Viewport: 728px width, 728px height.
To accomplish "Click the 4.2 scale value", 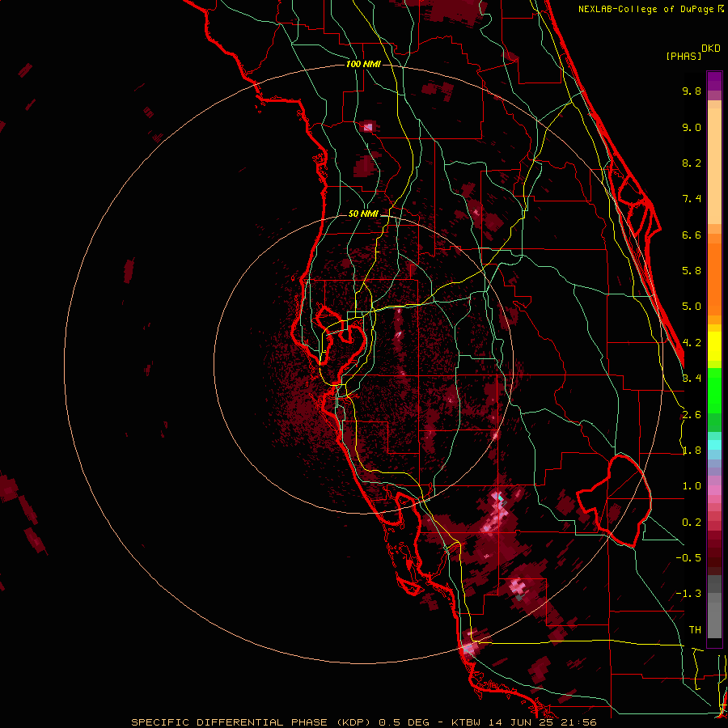I will [x=692, y=343].
